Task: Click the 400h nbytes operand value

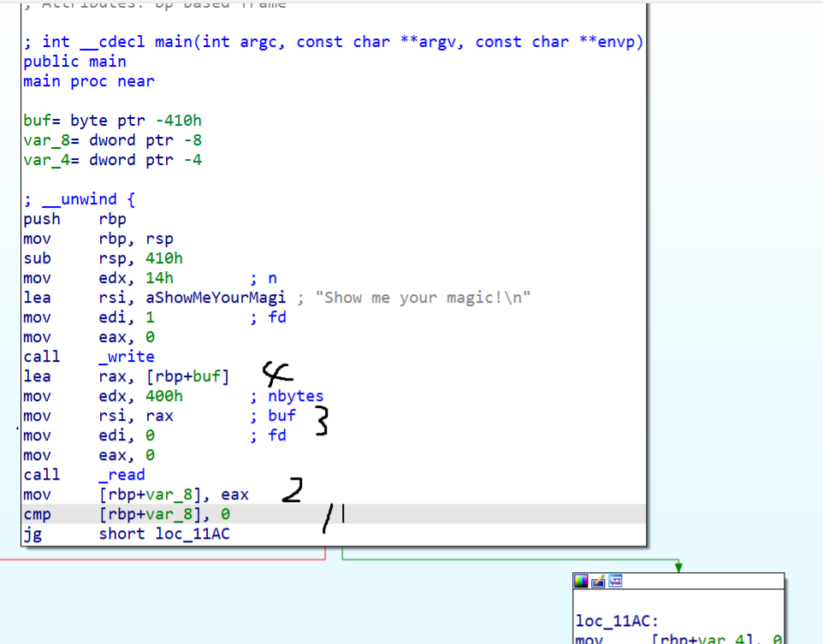Action: coord(164,396)
